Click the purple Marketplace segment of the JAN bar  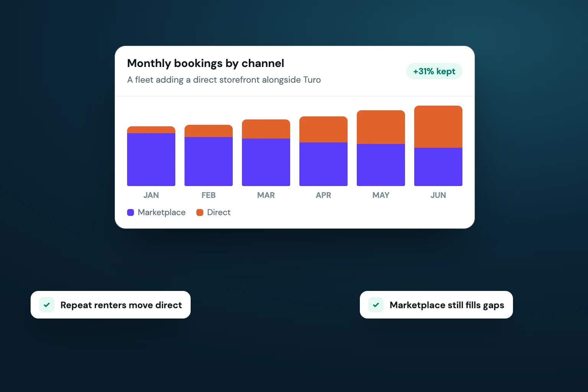pos(151,160)
